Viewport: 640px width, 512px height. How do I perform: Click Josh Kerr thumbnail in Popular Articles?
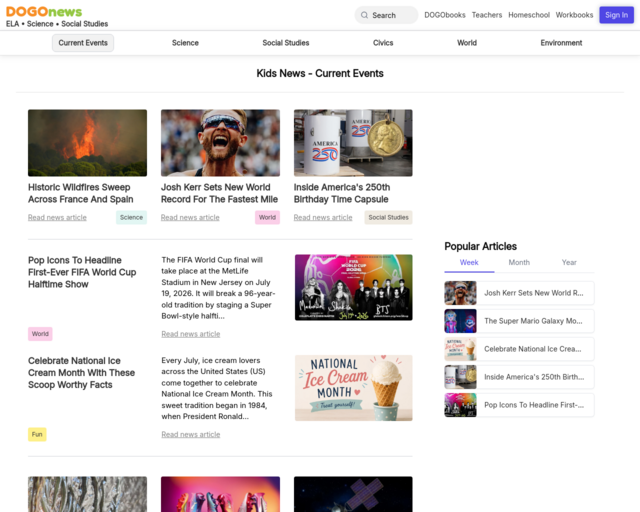(x=460, y=293)
